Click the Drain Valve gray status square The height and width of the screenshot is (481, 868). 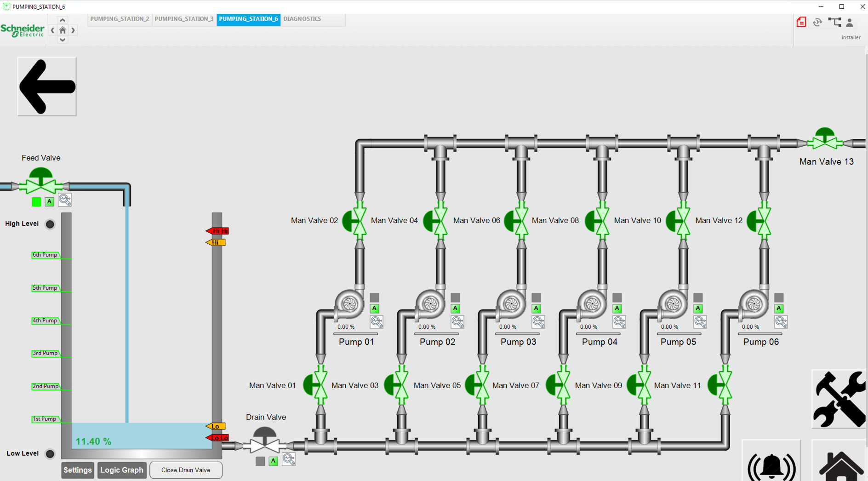[x=260, y=461]
